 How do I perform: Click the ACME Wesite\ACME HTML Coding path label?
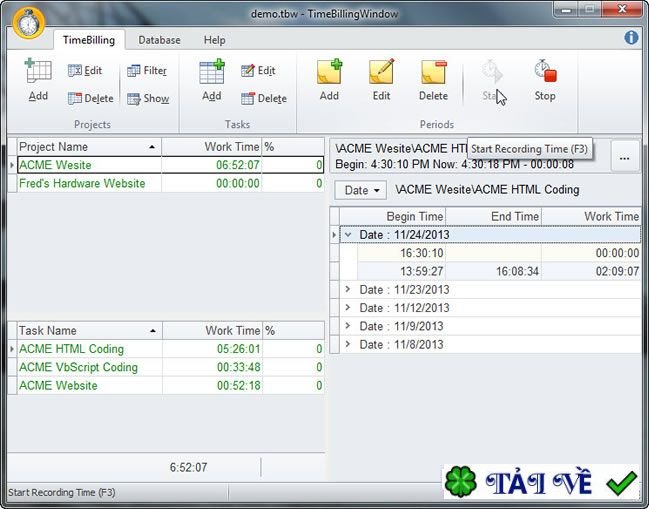tap(487, 190)
